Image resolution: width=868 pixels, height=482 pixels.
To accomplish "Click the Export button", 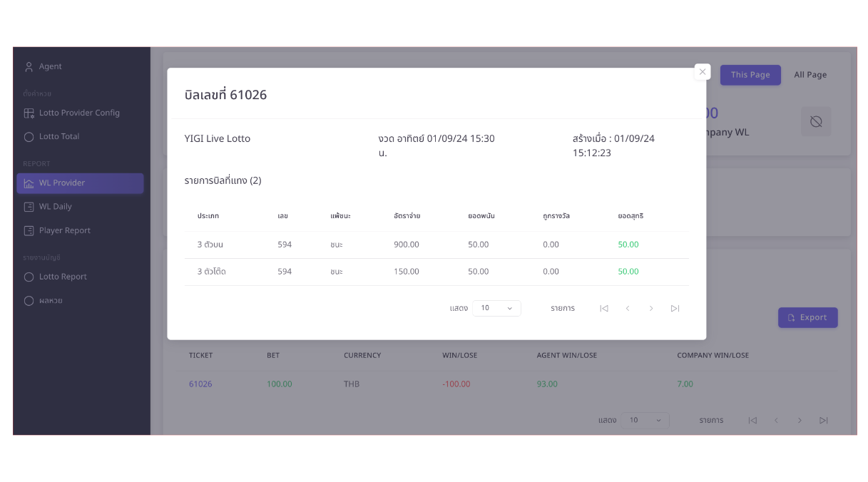I will [x=807, y=318].
